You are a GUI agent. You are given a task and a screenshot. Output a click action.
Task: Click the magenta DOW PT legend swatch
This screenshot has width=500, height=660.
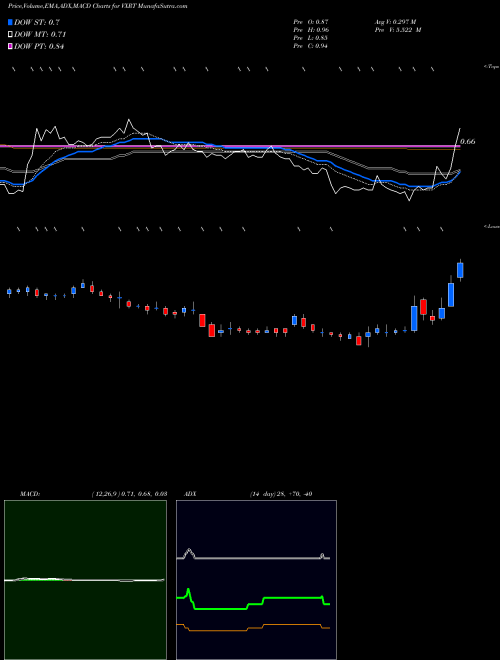[11, 46]
